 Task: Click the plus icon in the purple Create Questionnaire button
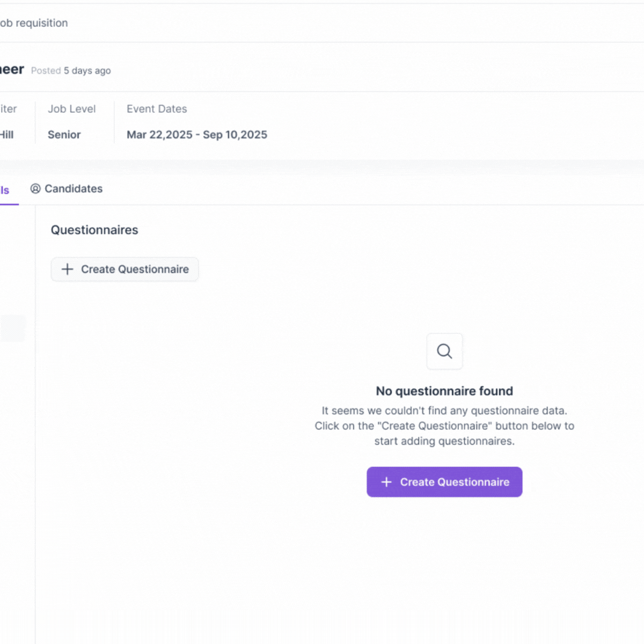click(x=386, y=482)
